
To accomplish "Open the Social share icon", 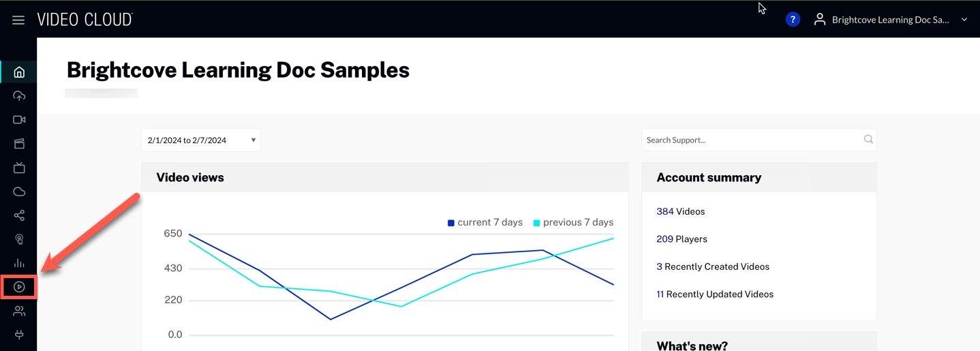I will pyautogui.click(x=19, y=215).
